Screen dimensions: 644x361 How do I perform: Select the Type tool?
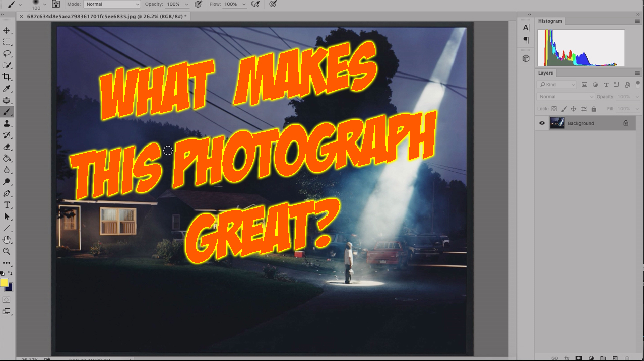(x=7, y=205)
